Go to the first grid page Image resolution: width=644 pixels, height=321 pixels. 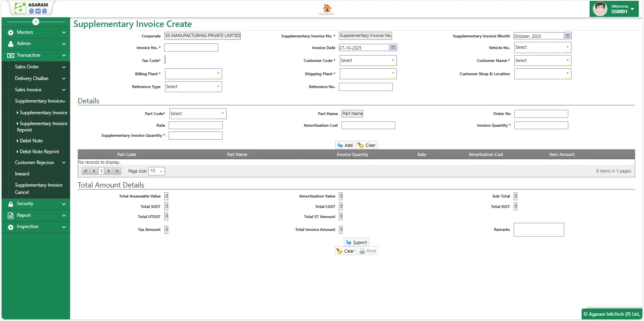point(86,171)
